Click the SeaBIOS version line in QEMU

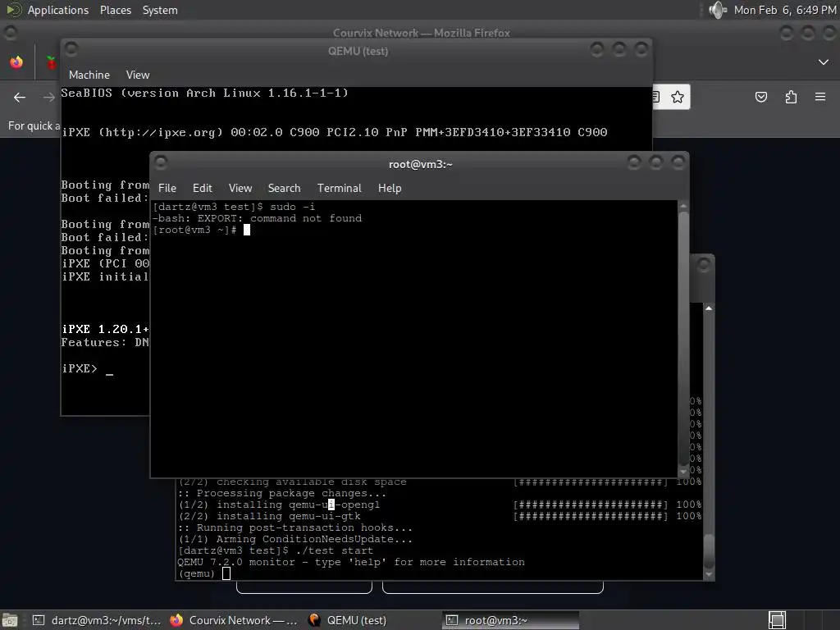click(204, 94)
